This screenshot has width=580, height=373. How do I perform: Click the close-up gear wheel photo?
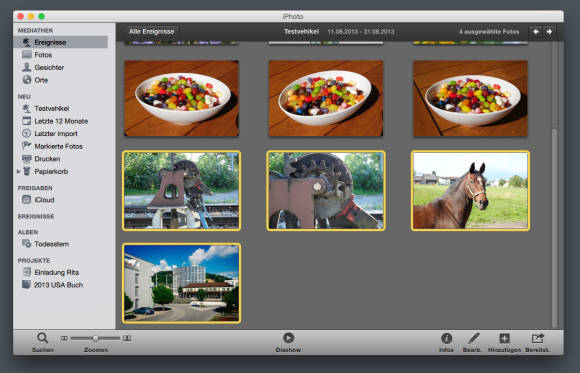(326, 191)
